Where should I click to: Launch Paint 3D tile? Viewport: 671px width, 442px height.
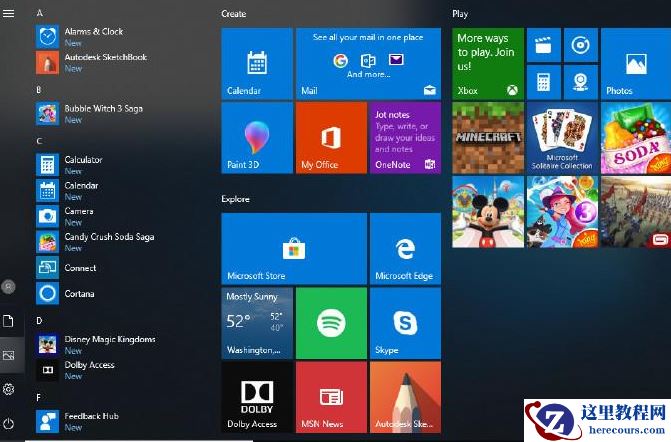(x=257, y=138)
